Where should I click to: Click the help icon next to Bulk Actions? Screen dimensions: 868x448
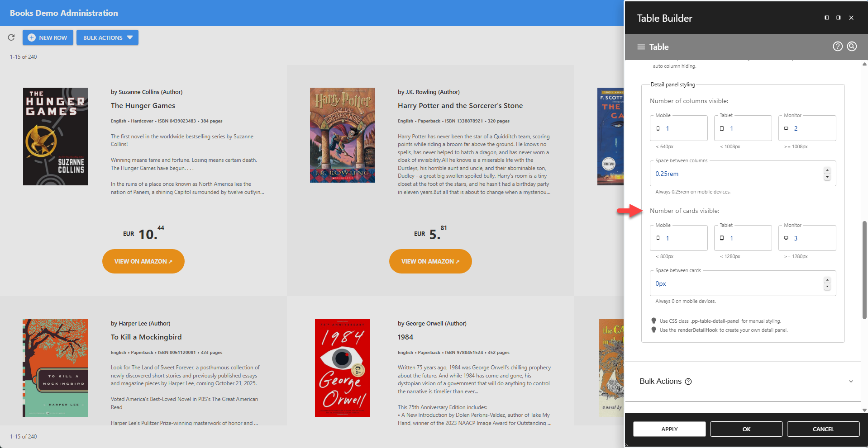coord(688,382)
